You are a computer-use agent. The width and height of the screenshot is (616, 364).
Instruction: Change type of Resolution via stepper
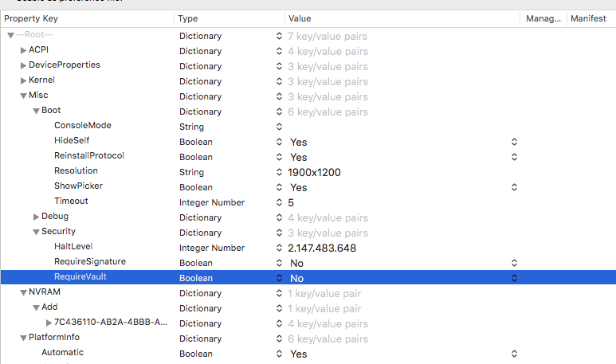coord(279,172)
